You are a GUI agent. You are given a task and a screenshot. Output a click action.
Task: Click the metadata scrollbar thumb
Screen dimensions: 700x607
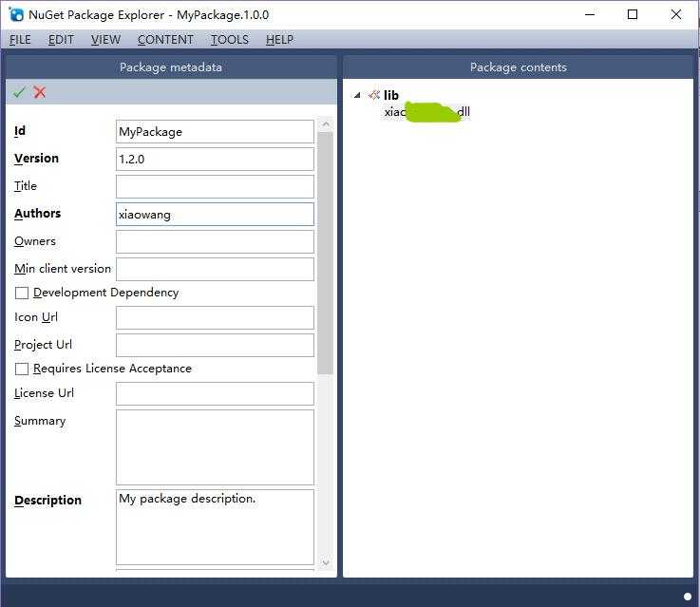(326, 253)
